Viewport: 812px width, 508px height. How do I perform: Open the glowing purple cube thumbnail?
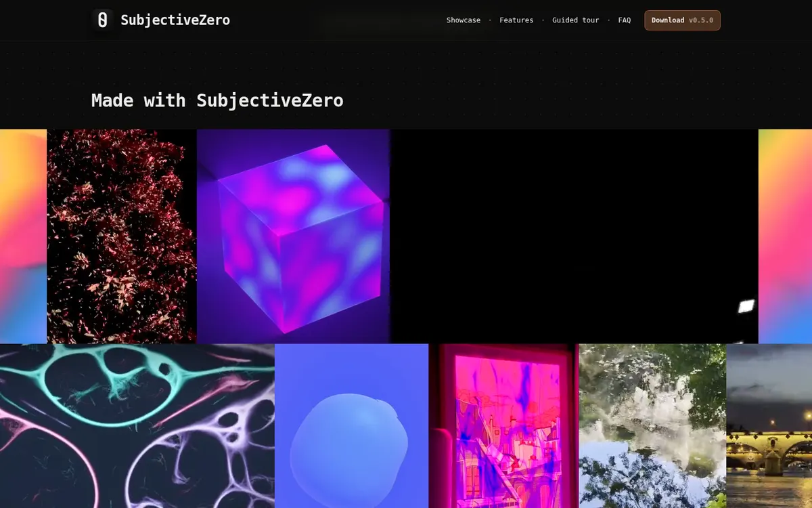pos(294,236)
